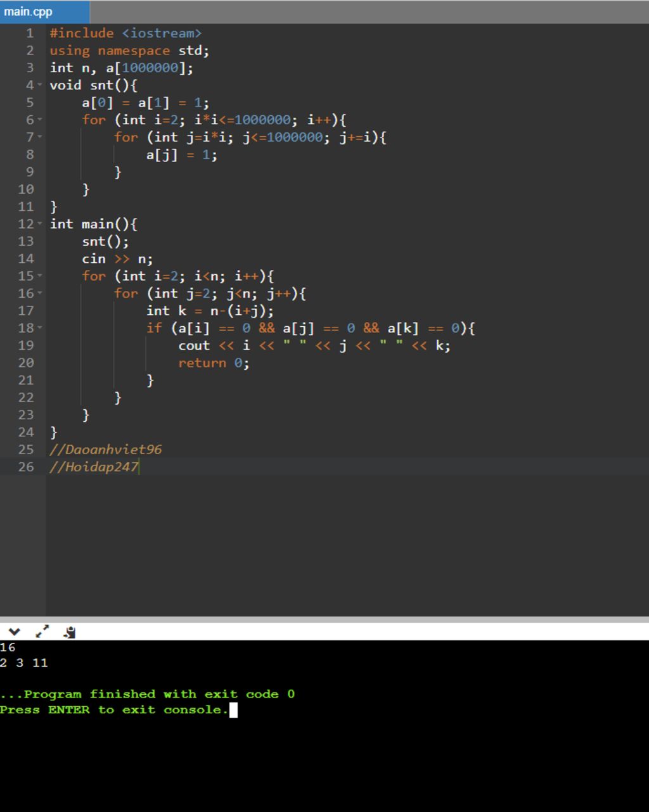The width and height of the screenshot is (649, 812).
Task: Click line number 26 in the gutter
Action: click(x=26, y=467)
